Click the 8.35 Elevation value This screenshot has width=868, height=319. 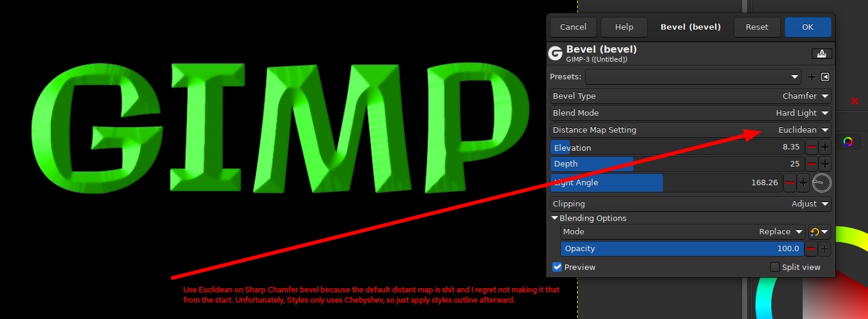coord(791,147)
